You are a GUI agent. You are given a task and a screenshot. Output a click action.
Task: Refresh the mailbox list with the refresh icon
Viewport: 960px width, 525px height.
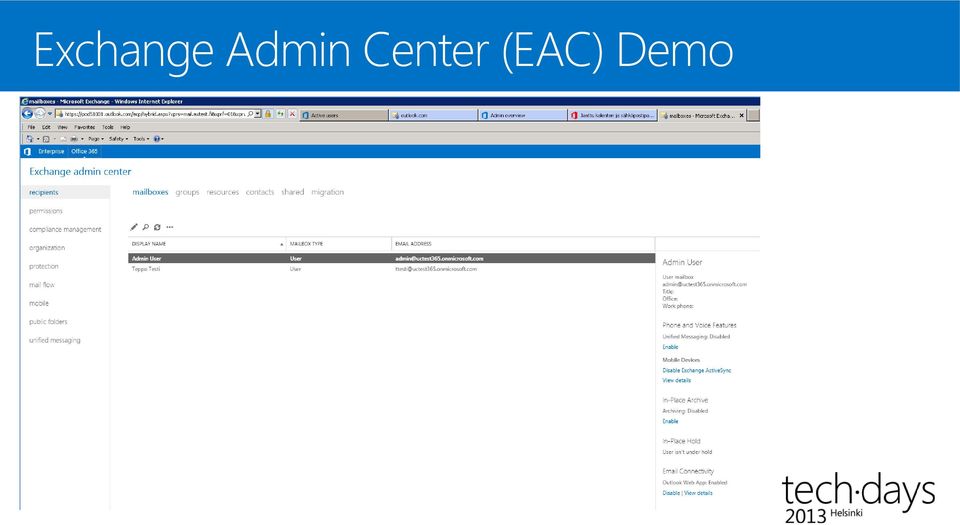point(157,227)
